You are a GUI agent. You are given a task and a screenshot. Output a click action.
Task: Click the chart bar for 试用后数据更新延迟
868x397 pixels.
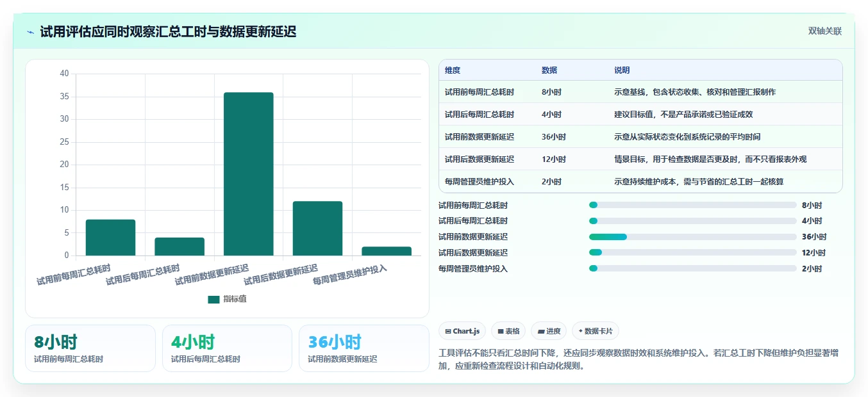[317, 229]
